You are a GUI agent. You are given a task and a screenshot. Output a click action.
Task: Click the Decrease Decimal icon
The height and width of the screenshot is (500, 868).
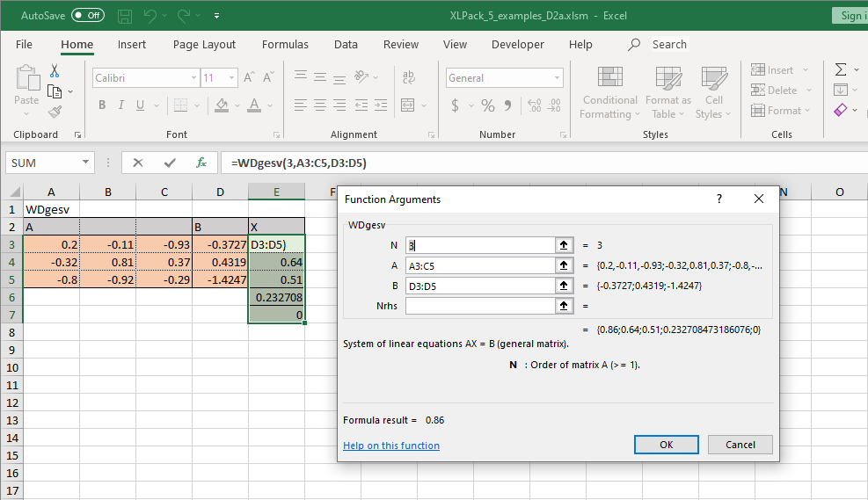[x=554, y=105]
